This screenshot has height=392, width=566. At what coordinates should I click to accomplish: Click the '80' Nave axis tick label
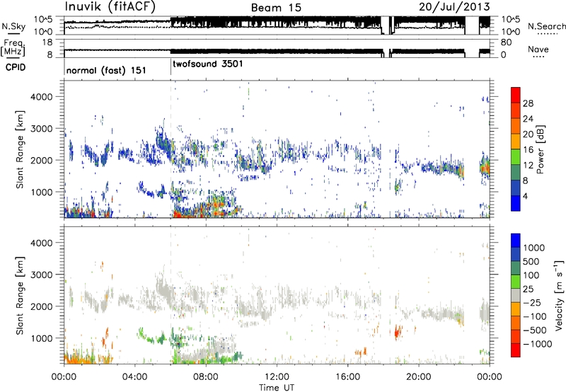point(506,42)
